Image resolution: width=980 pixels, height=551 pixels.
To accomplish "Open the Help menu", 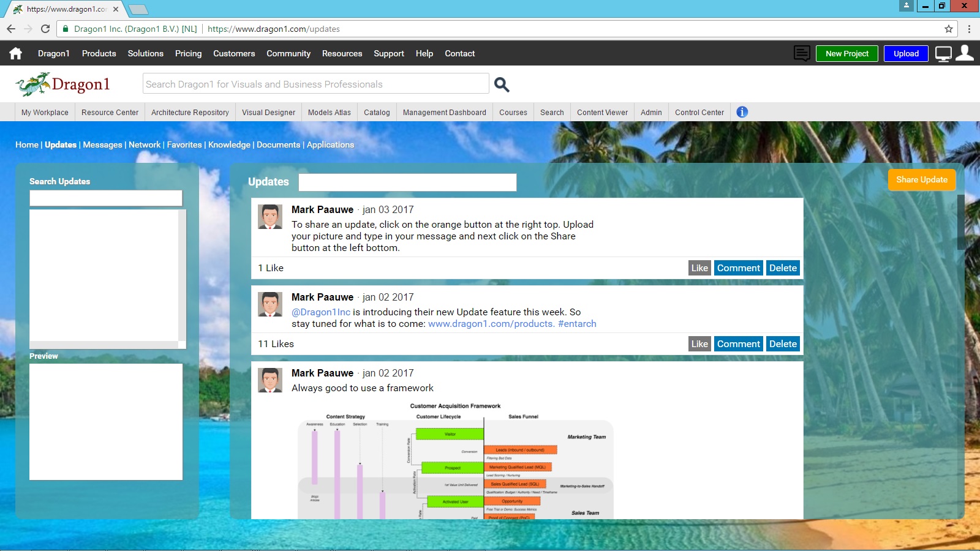I will [x=424, y=53].
